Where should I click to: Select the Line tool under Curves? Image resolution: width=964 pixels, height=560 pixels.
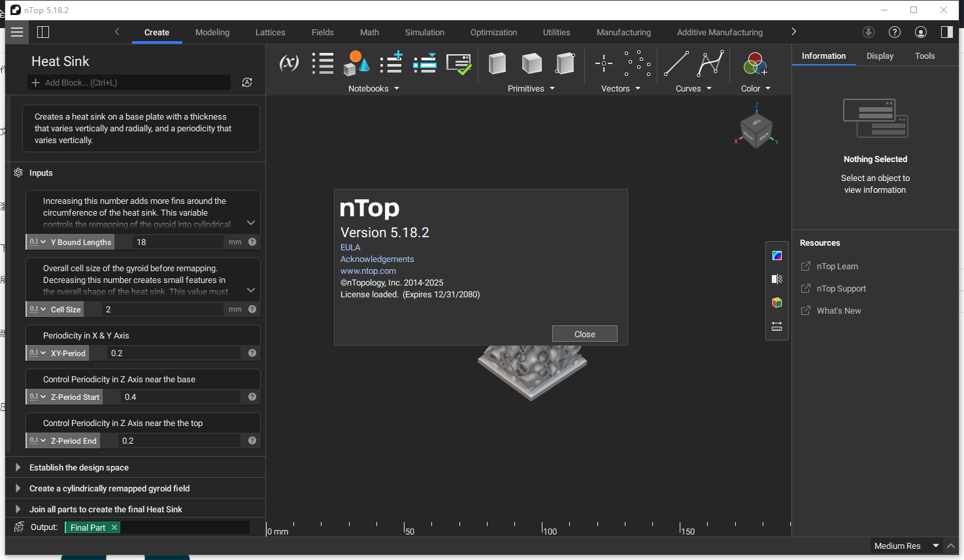[676, 63]
